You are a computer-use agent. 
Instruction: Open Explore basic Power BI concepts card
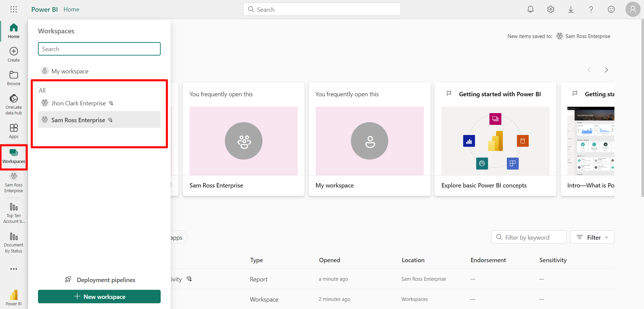pos(495,139)
